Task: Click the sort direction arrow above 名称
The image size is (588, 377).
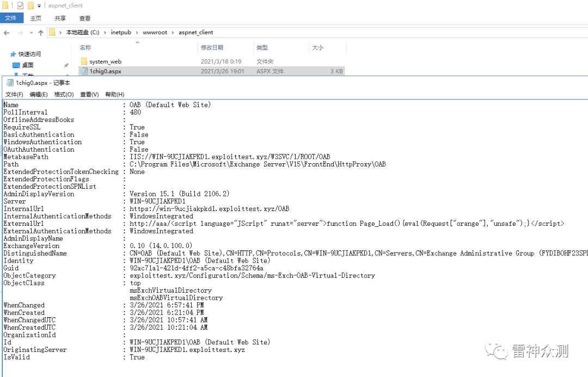Action: (x=138, y=42)
